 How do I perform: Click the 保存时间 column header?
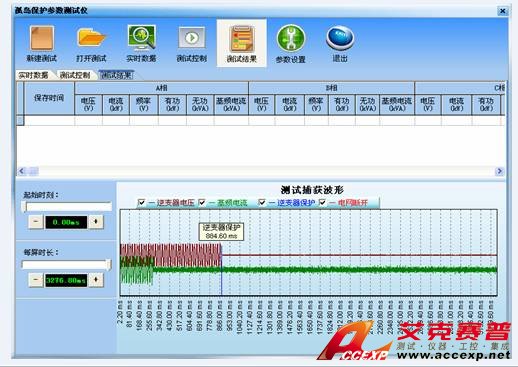49,98
